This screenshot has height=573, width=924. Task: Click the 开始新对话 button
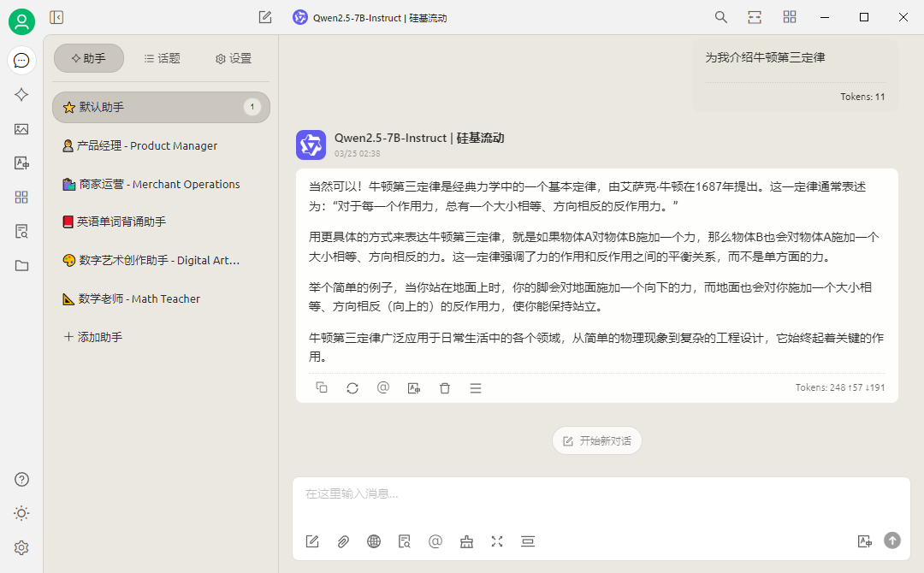click(x=597, y=440)
